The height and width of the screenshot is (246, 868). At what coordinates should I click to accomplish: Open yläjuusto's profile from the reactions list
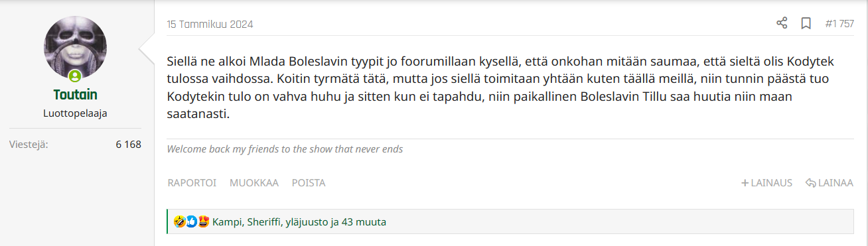[307, 222]
